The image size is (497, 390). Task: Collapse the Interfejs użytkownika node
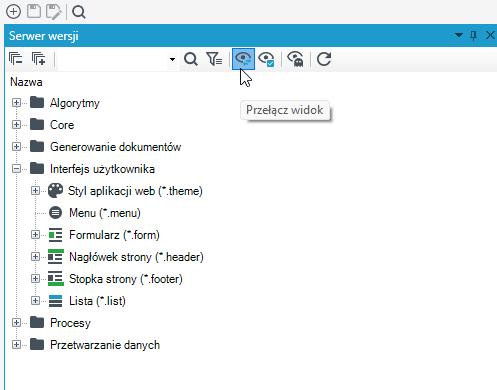[x=16, y=169]
